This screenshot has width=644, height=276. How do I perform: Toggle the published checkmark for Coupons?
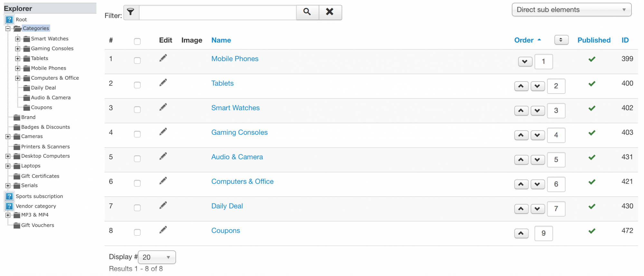tap(592, 231)
